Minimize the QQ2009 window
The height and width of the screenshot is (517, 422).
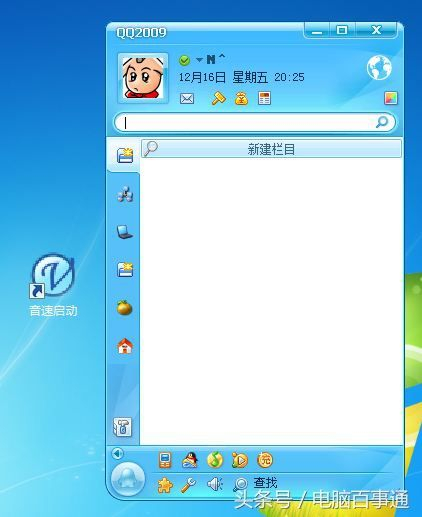click(317, 31)
